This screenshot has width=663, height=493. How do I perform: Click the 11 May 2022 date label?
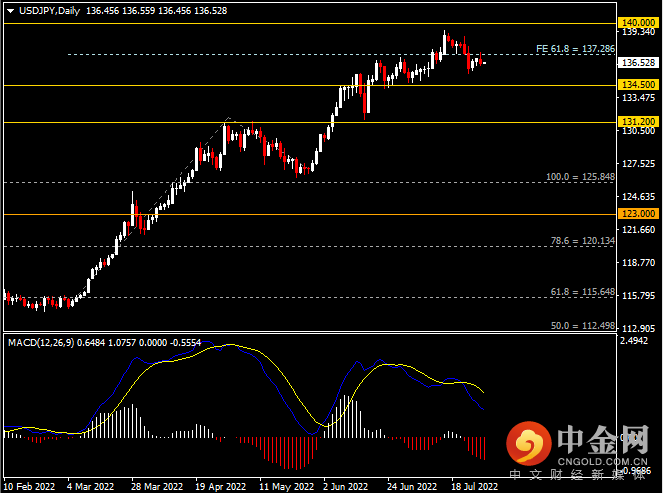(286, 486)
